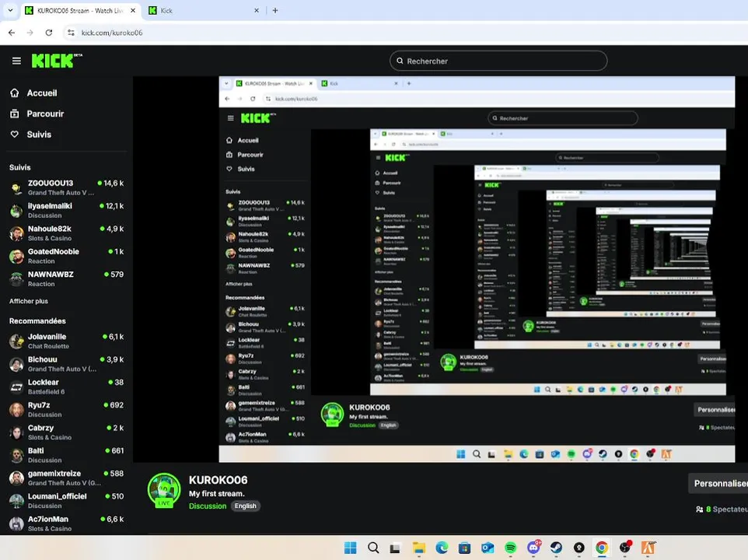The width and height of the screenshot is (748, 560).
Task: Go to Accueil home page
Action: click(41, 93)
